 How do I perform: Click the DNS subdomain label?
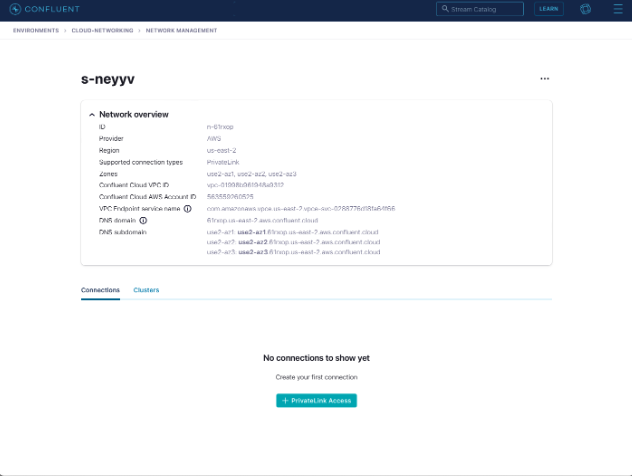pos(123,232)
